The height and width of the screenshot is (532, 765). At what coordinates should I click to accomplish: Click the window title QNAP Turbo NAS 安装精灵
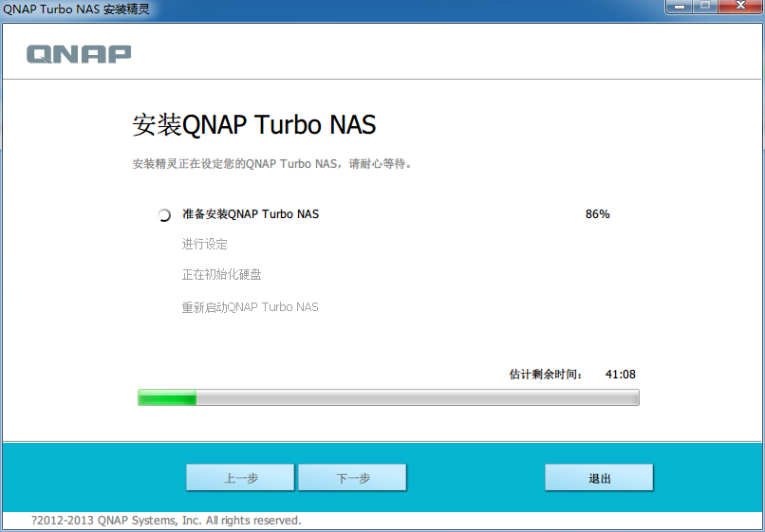tap(77, 9)
